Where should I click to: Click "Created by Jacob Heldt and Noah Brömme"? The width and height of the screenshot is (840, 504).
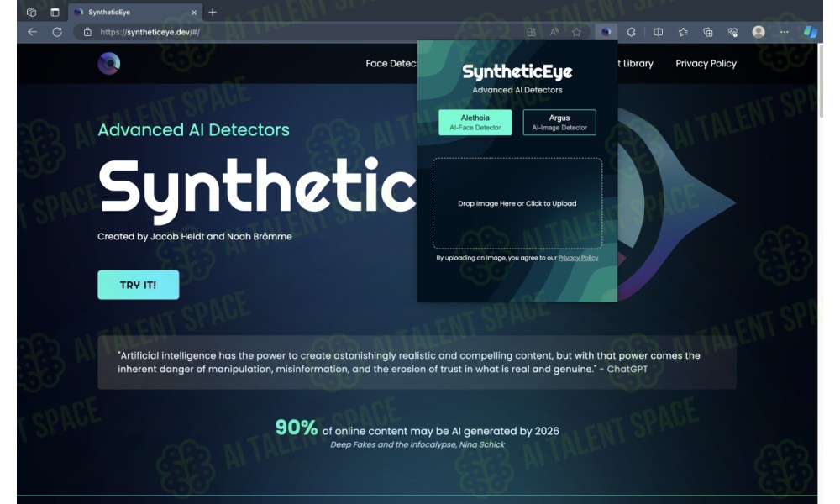pos(195,236)
